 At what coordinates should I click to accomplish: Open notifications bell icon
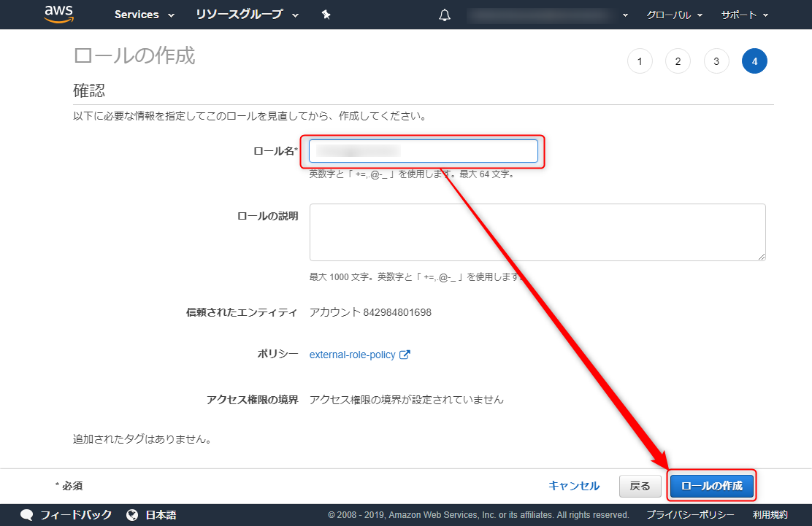[x=444, y=15]
